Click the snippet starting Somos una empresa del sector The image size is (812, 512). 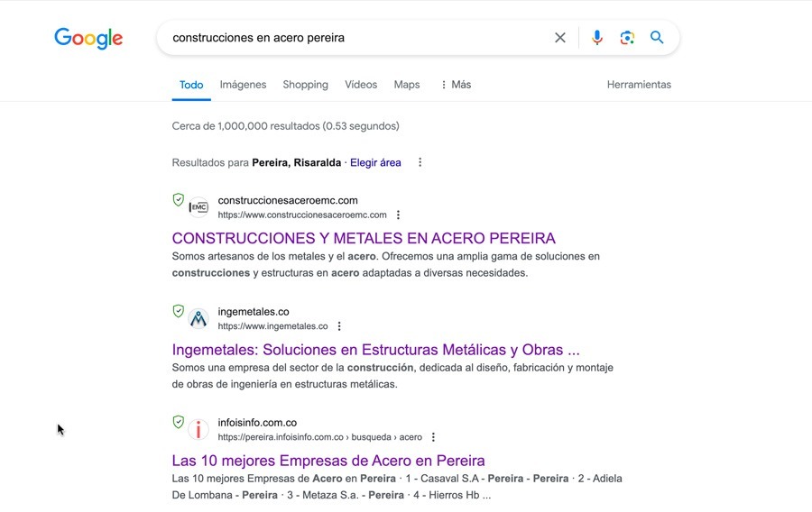[392, 376]
